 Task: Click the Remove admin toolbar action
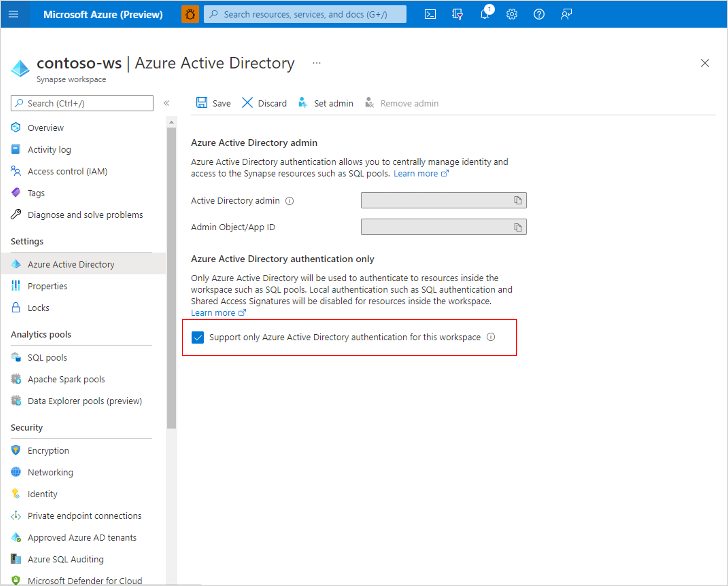click(401, 103)
